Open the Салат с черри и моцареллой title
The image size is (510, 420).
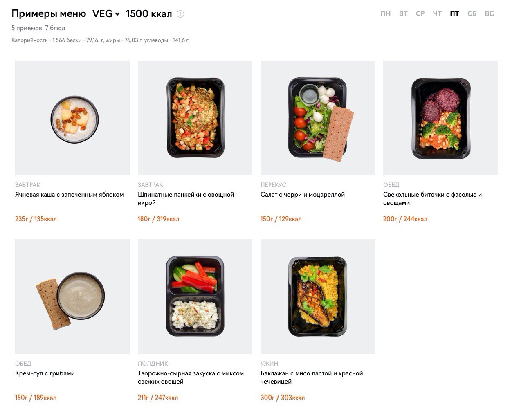[x=303, y=195]
